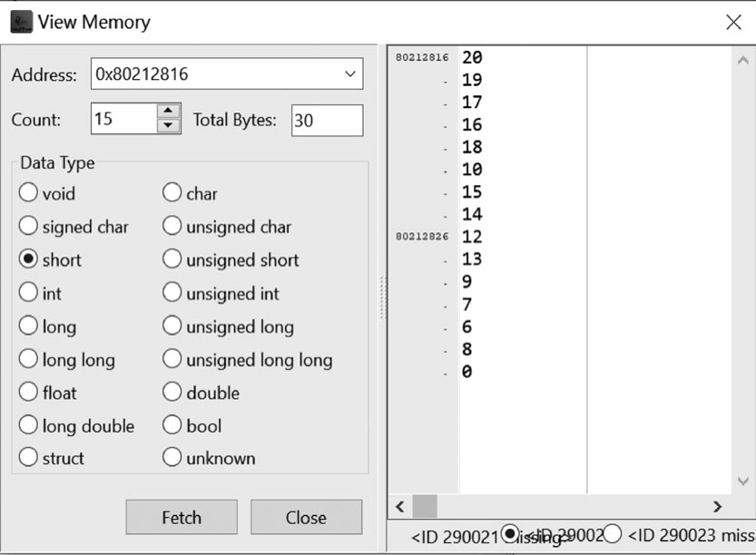Click the memory value 14
The image size is (756, 555).
pos(472,214)
